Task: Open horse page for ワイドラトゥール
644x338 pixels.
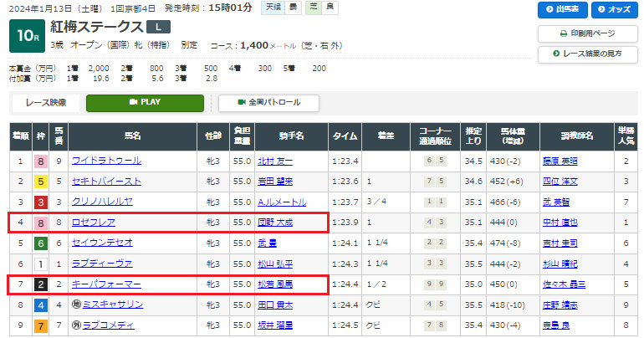Action: [x=106, y=161]
